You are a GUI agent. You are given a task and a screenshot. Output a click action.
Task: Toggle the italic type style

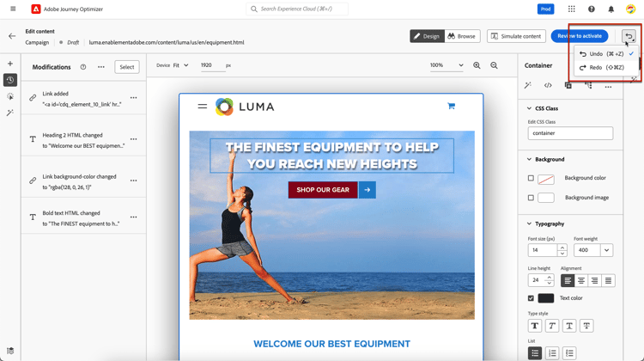[552, 326]
